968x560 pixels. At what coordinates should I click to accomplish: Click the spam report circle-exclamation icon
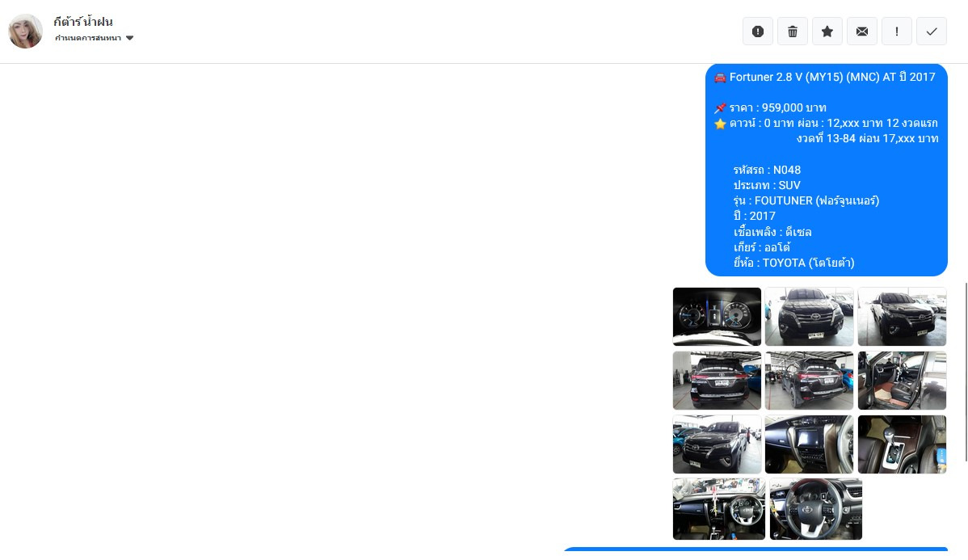757,32
